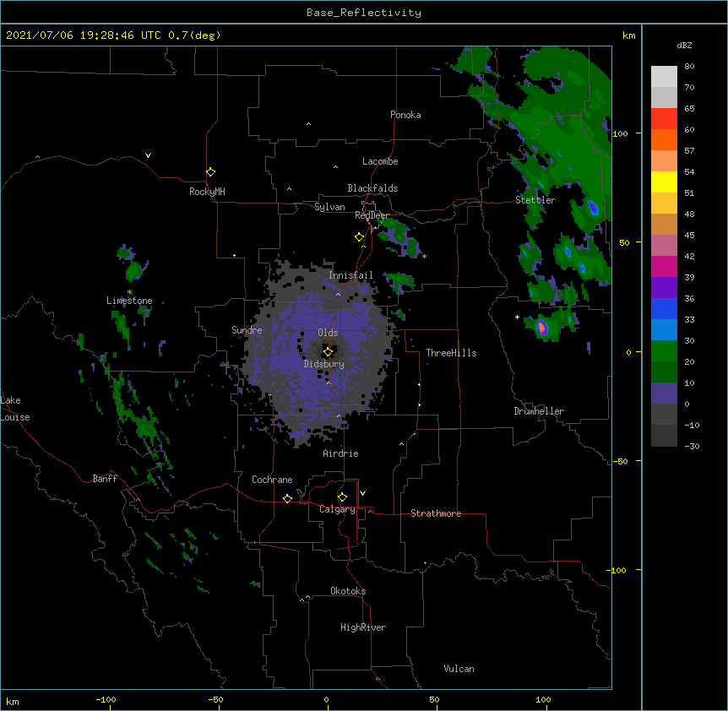
Task: Select the Innisfail label
Action: (350, 275)
